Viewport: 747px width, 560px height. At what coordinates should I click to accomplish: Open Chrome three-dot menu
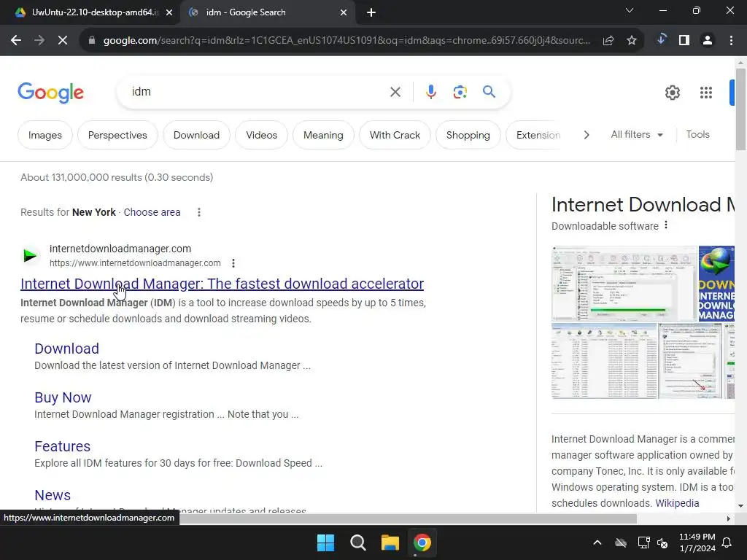(731, 41)
